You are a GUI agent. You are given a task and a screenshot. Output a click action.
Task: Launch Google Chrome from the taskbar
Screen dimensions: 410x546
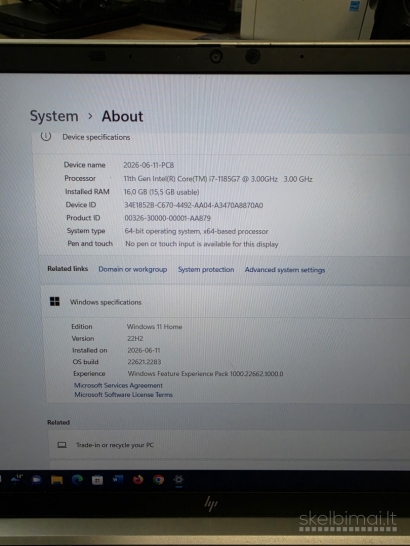click(x=158, y=479)
